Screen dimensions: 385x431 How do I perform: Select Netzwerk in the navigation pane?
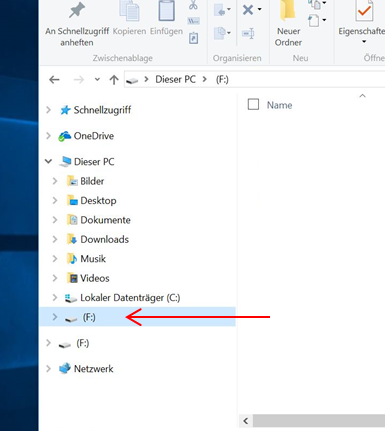pyautogui.click(x=93, y=369)
